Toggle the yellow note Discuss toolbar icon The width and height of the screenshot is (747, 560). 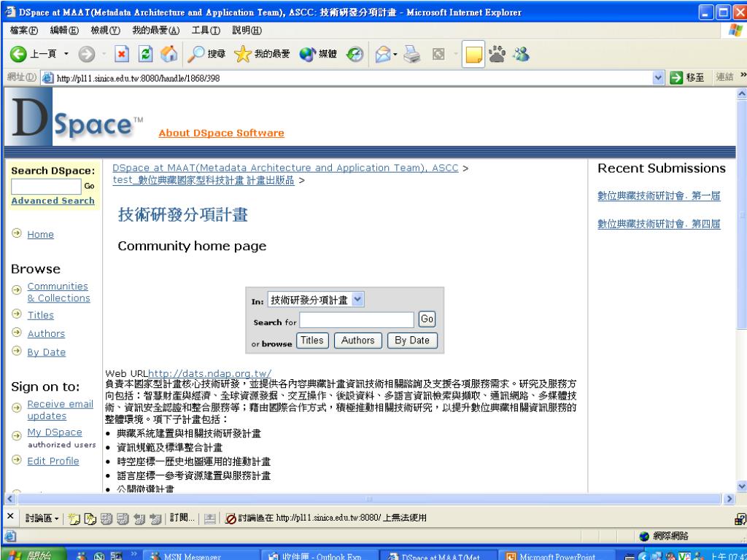(473, 54)
